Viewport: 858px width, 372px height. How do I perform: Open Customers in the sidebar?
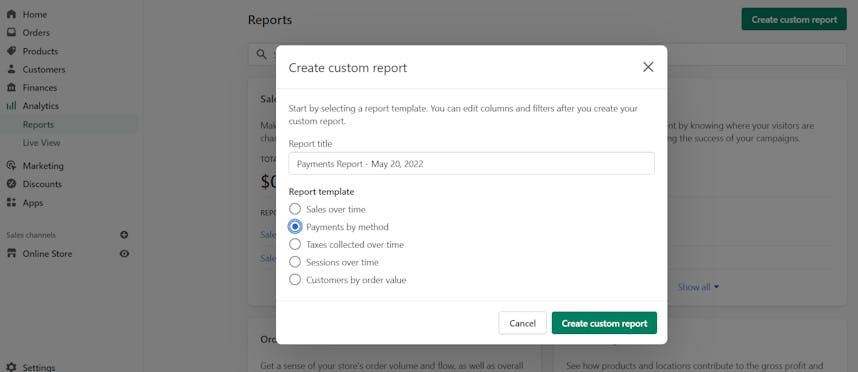[x=44, y=69]
